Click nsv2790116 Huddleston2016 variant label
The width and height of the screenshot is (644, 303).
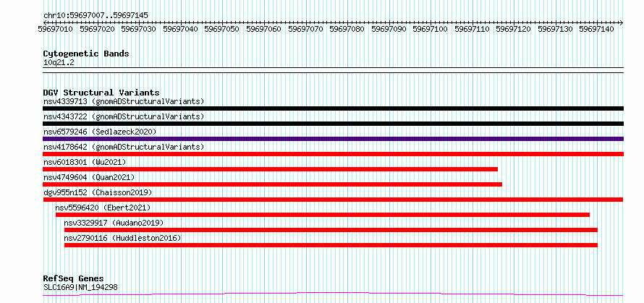pyautogui.click(x=122, y=238)
